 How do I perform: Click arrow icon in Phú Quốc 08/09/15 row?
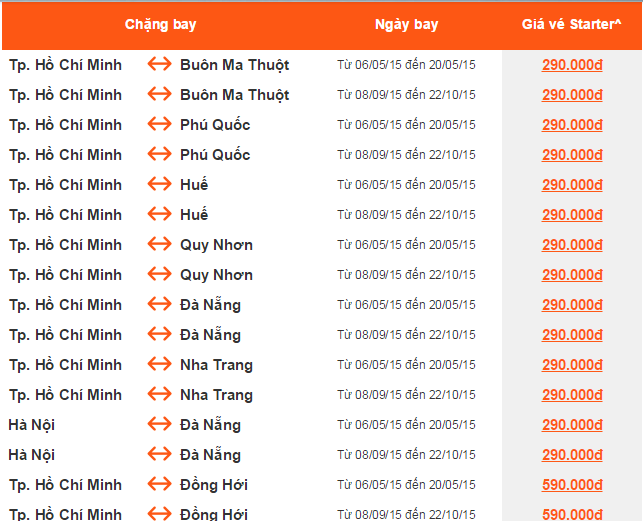tap(160, 155)
